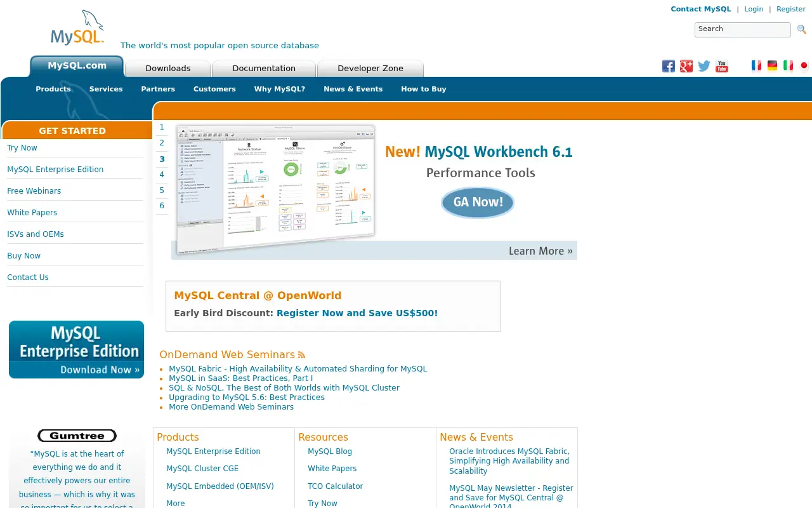Open the MySQL Fabric web seminar link
This screenshot has width=812, height=508.
pyautogui.click(x=298, y=369)
